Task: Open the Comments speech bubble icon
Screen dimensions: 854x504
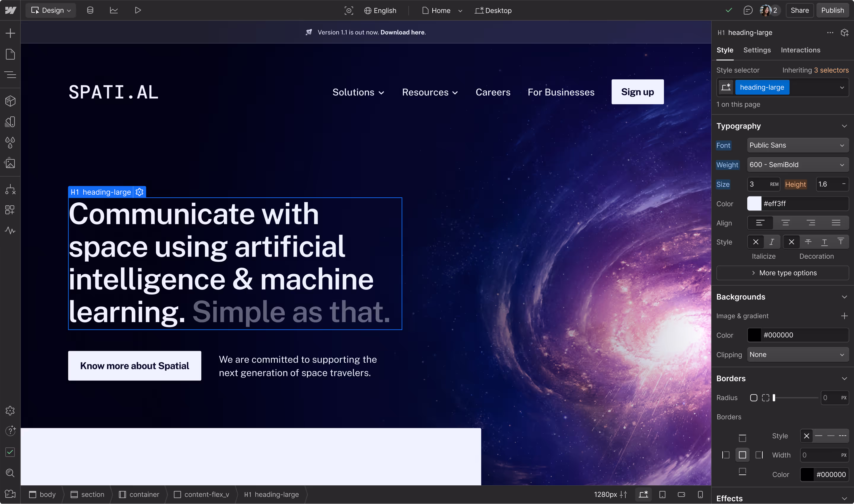Action: click(x=748, y=10)
